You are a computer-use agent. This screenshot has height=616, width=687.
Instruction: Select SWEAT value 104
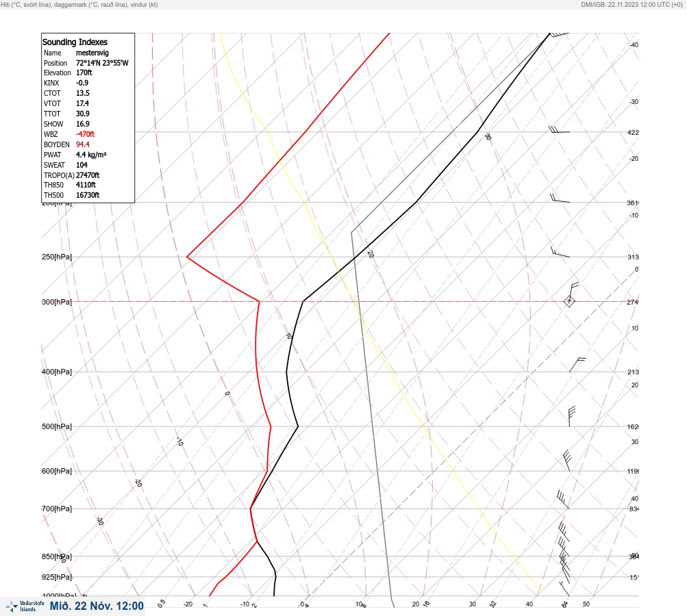coord(82,165)
